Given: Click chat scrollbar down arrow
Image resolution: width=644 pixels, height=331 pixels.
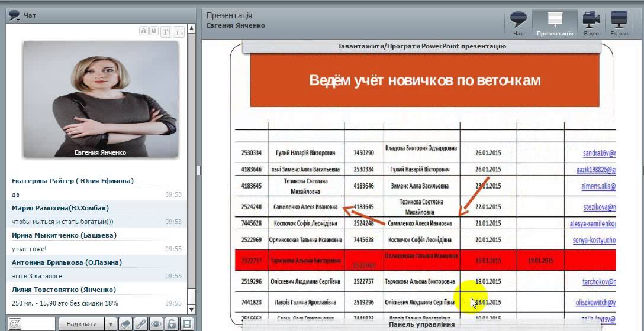Looking at the screenshot, I should tap(191, 309).
